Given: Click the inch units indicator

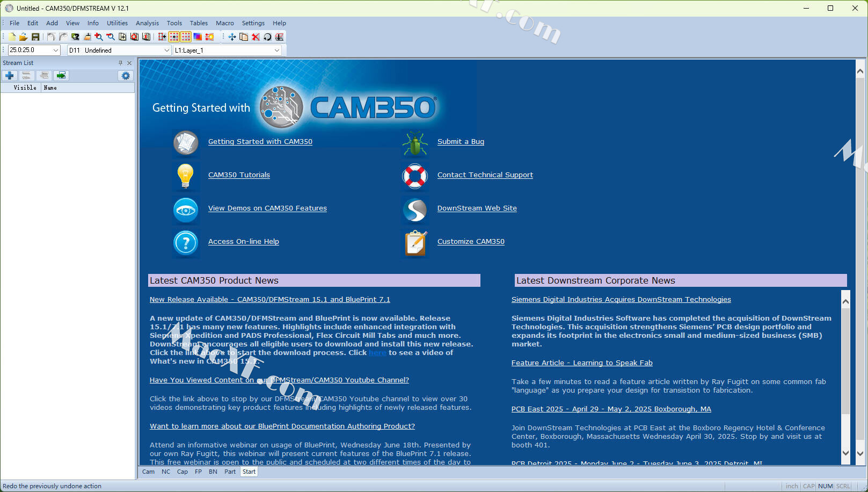Looking at the screenshot, I should point(792,486).
